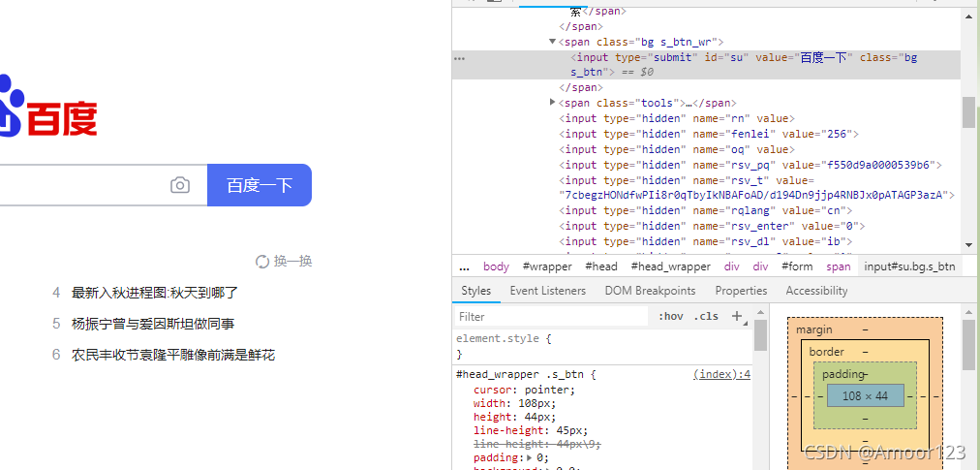Click the camera image search icon

point(180,185)
